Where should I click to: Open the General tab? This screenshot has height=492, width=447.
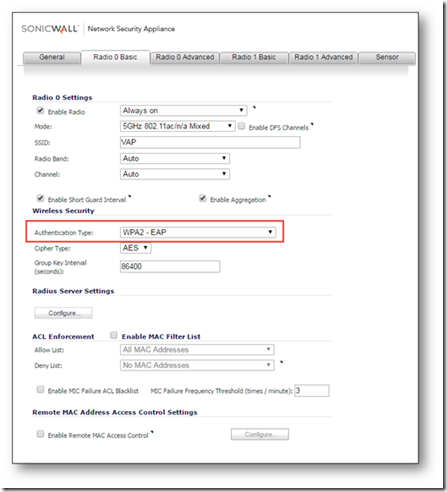52,57
